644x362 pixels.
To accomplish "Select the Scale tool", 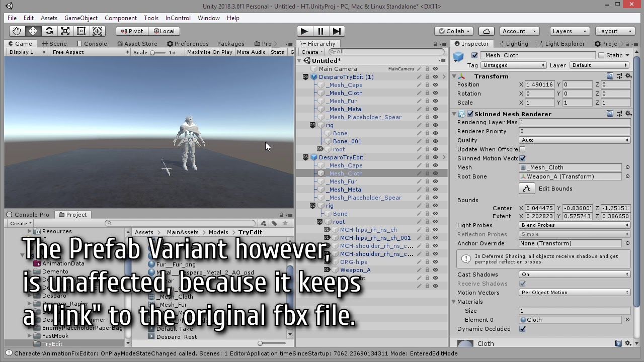I will [x=65, y=31].
